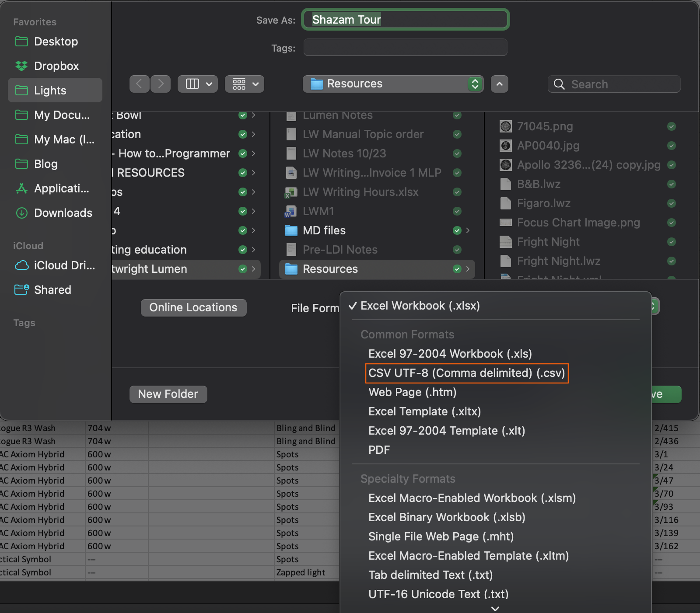The image size is (700, 613).
Task: Choose CSV UTF-8 (Comma delimited) format
Action: point(466,373)
